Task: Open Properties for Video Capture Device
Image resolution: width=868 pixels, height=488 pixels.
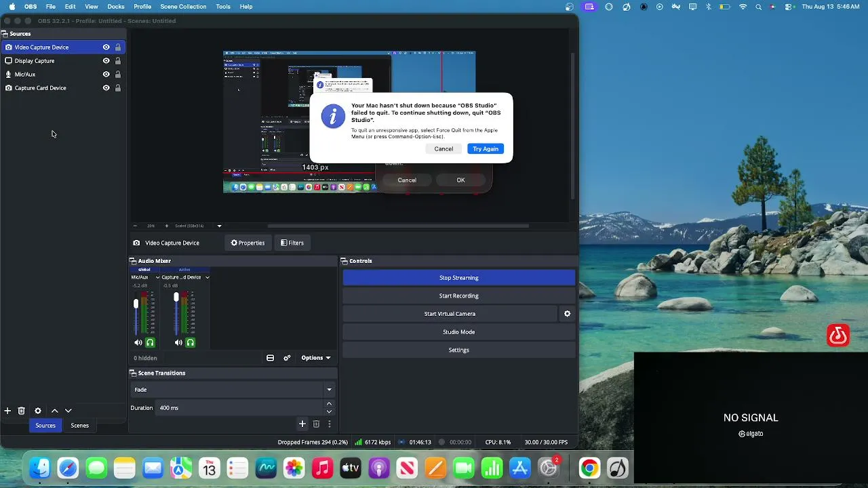Action: click(x=248, y=243)
